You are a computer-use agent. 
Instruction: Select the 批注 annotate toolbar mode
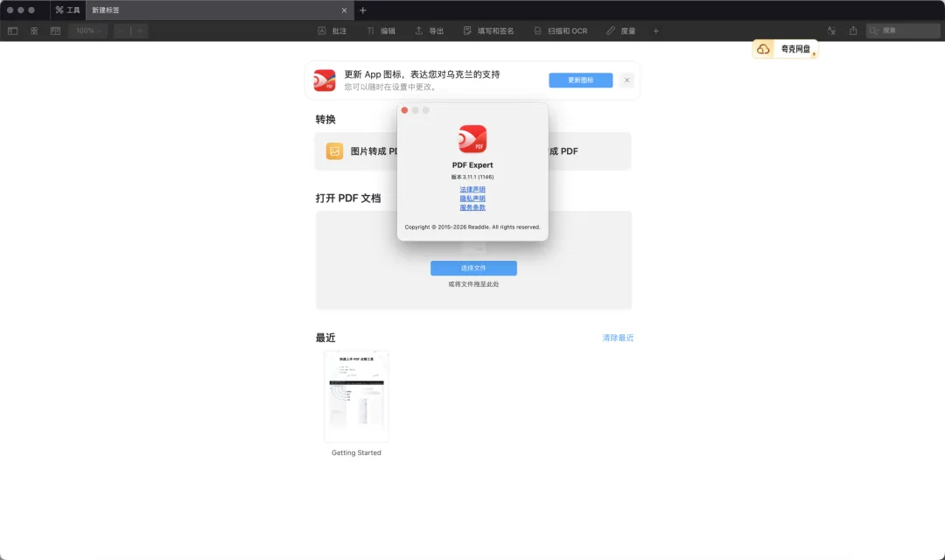[332, 31]
